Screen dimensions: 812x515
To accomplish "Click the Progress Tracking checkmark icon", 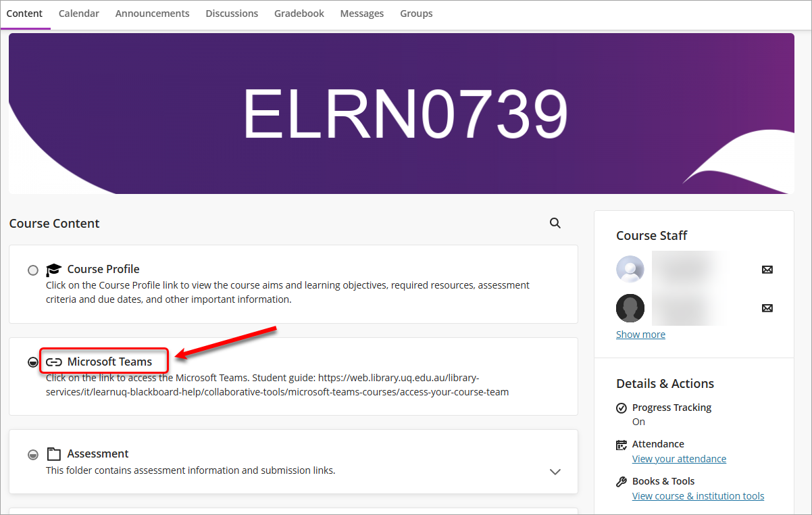I will [x=621, y=408].
